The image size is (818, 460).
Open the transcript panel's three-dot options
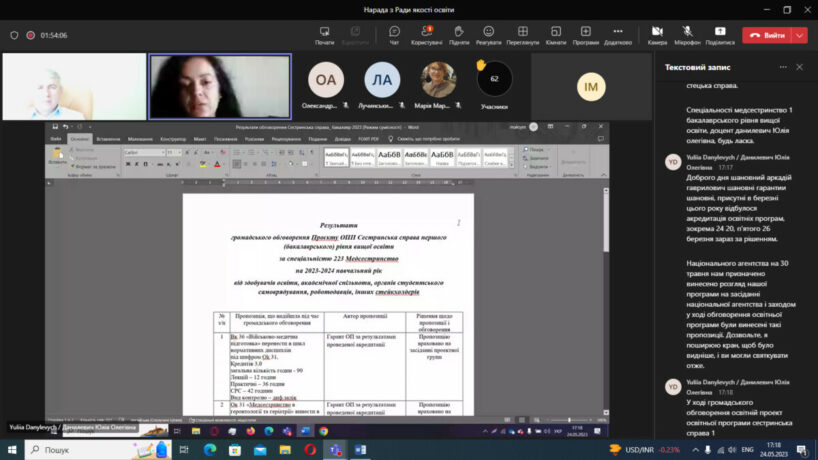pos(779,67)
